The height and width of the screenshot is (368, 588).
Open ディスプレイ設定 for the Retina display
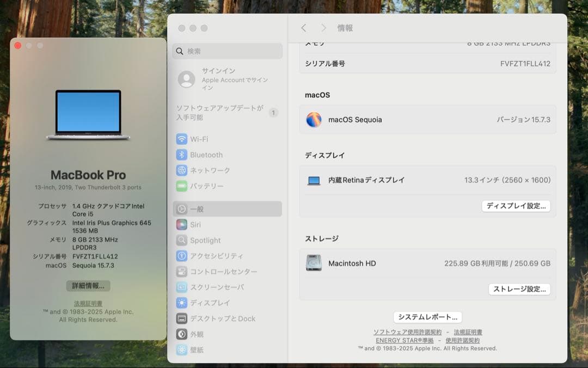(x=516, y=206)
